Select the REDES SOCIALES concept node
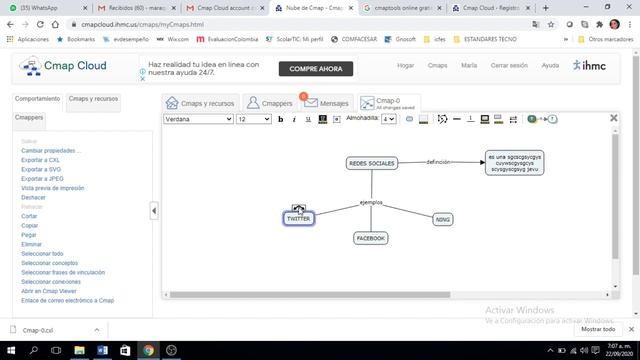 (x=372, y=163)
